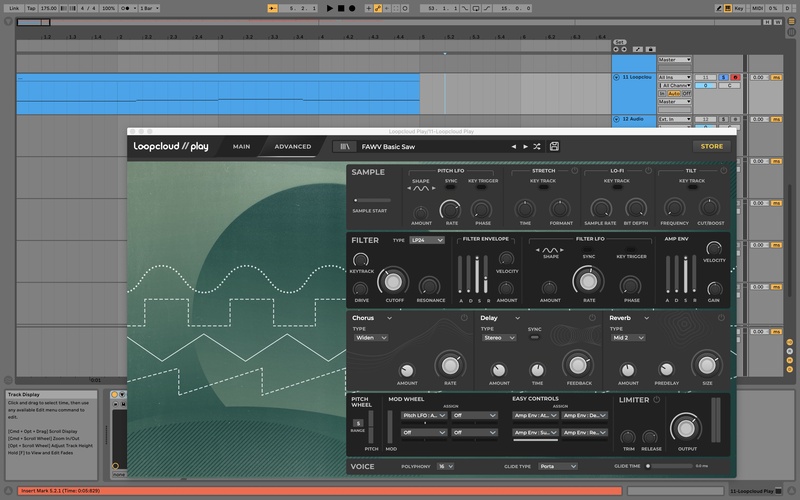Stop playback with the transport stop button

click(340, 8)
